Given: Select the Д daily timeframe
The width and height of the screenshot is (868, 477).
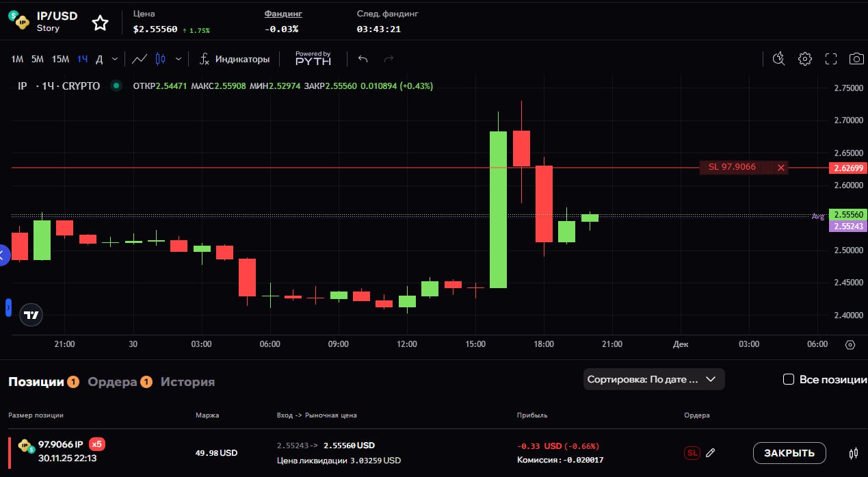Looking at the screenshot, I should tap(99, 59).
